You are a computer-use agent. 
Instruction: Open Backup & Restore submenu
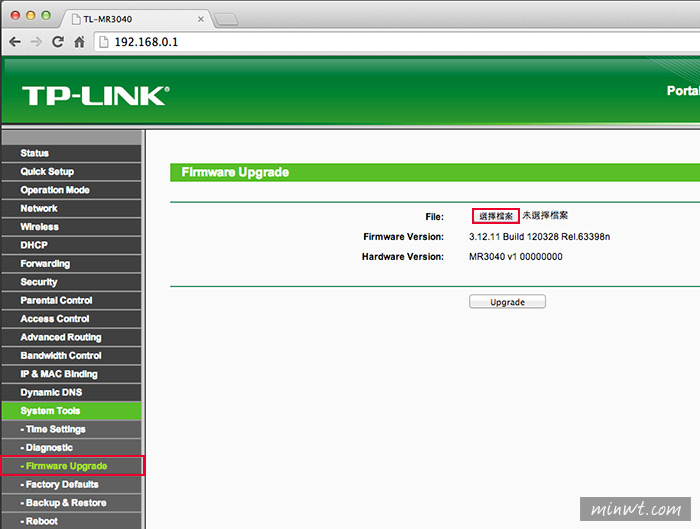click(71, 503)
